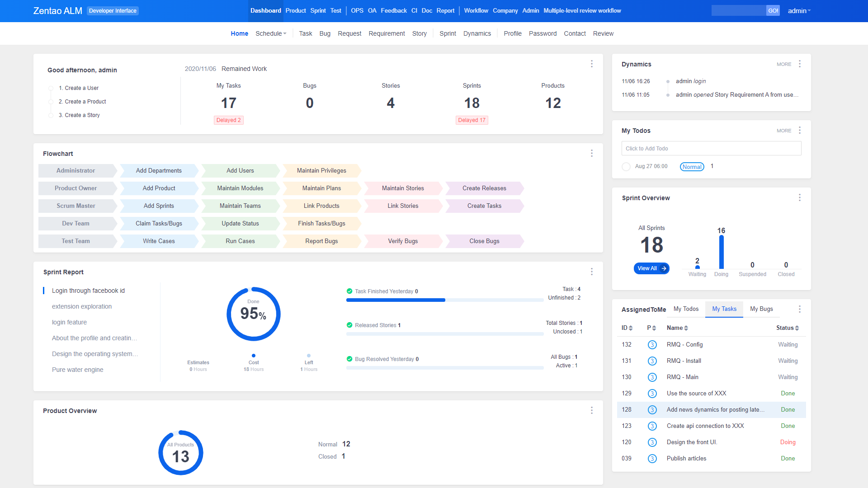Click the Add Todo input field
The image size is (868, 488).
coord(711,149)
